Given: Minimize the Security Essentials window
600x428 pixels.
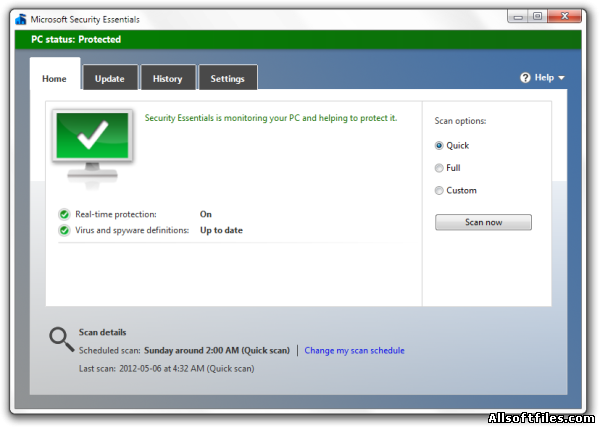Looking at the screenshot, I should [518, 16].
